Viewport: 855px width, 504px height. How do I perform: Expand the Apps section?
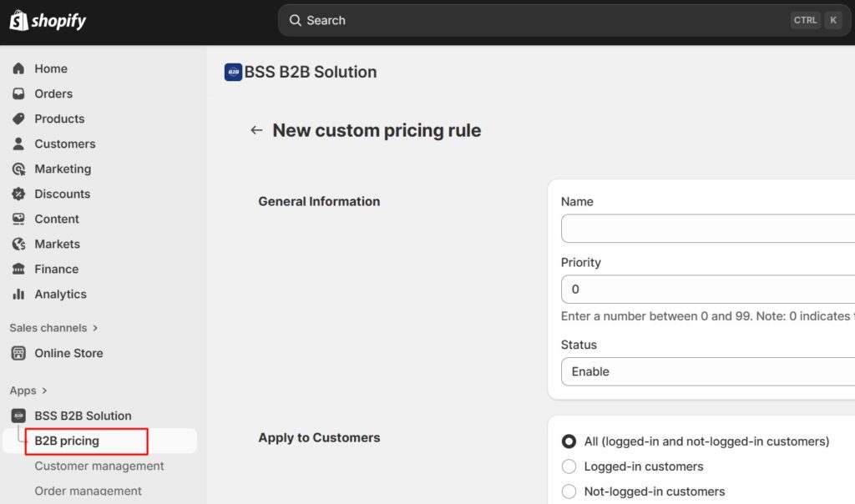pyautogui.click(x=28, y=391)
